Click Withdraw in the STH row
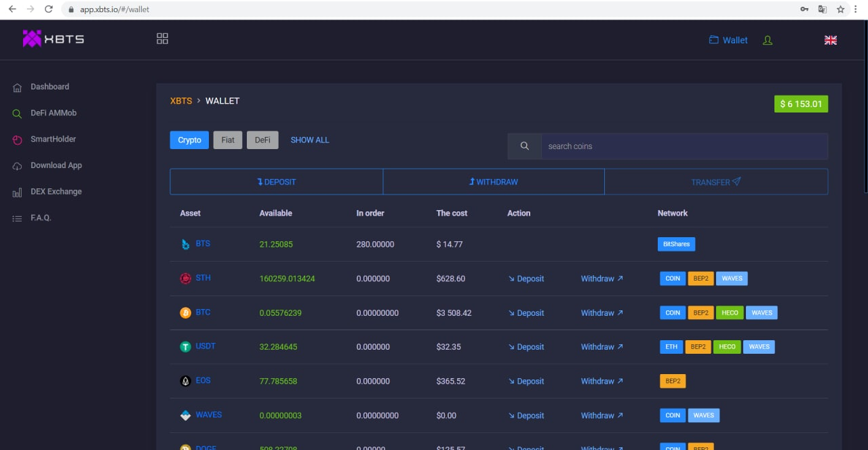Image resolution: width=868 pixels, height=450 pixels. point(602,279)
